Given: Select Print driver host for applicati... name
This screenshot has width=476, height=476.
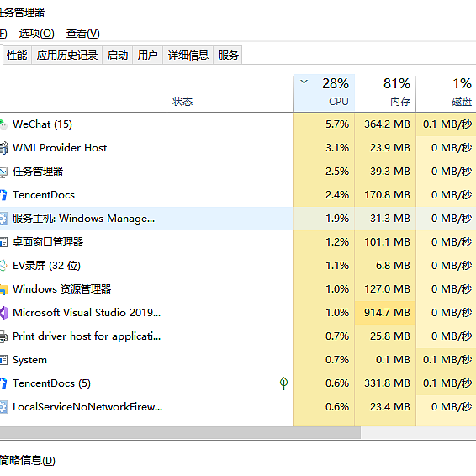Looking at the screenshot, I should click(x=87, y=336).
